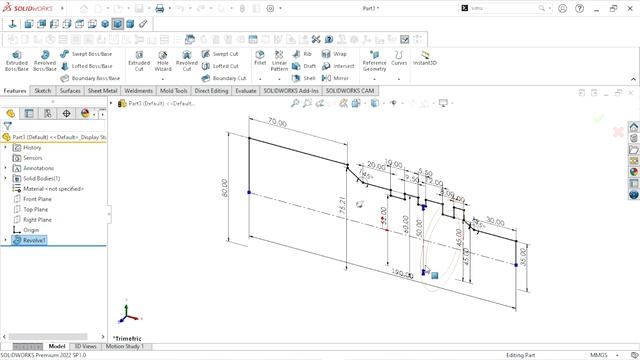Click the Swept Cut tool
Screen dimensions: 640x360
click(220, 54)
